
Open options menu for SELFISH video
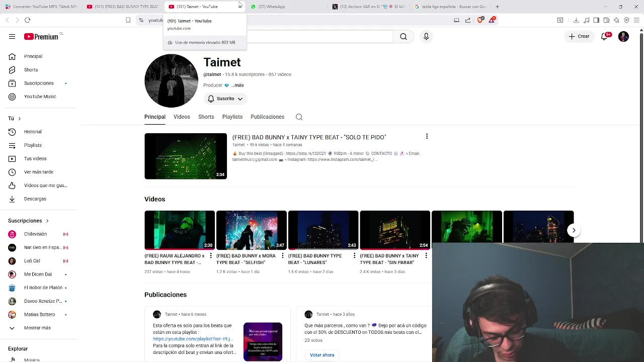point(282,256)
